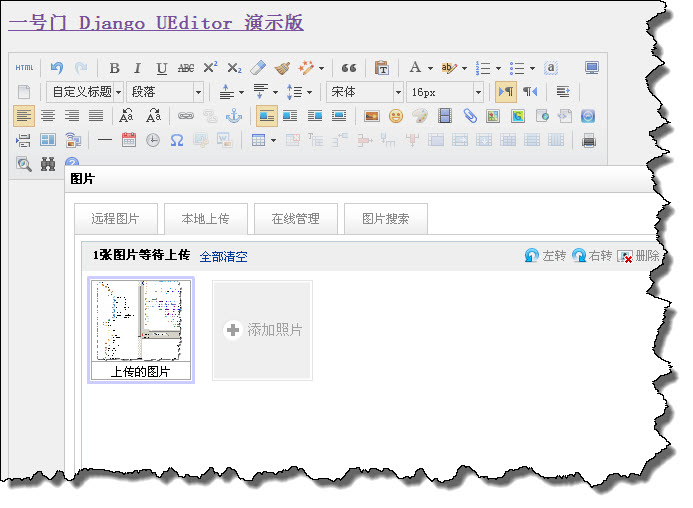693x508 pixels.
Task: Expand the insert table dropdown
Action: tap(274, 140)
